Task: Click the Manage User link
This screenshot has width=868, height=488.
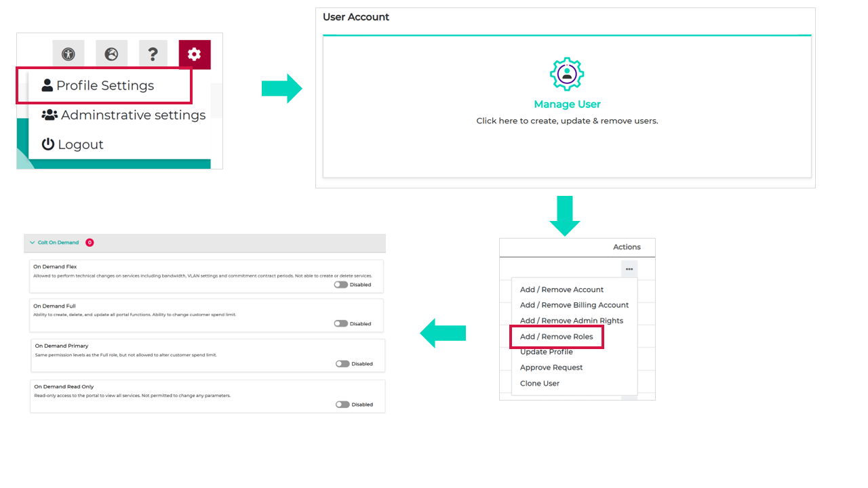Action: click(567, 104)
